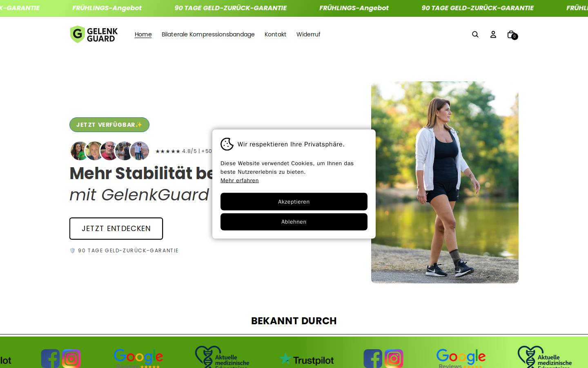Click the first customer avatar photo
Screen dimensions: 588x368
pyautogui.click(x=79, y=151)
